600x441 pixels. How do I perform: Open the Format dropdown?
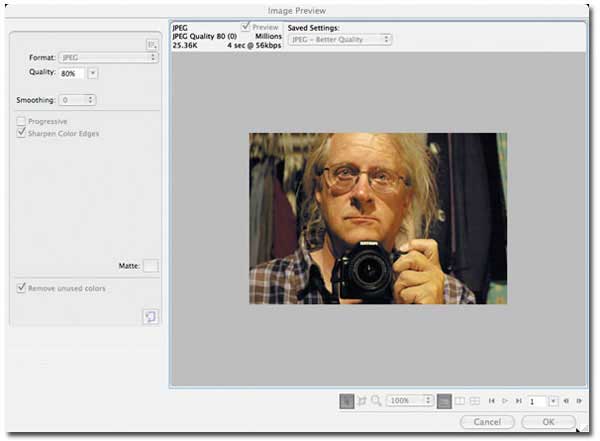coord(108,58)
